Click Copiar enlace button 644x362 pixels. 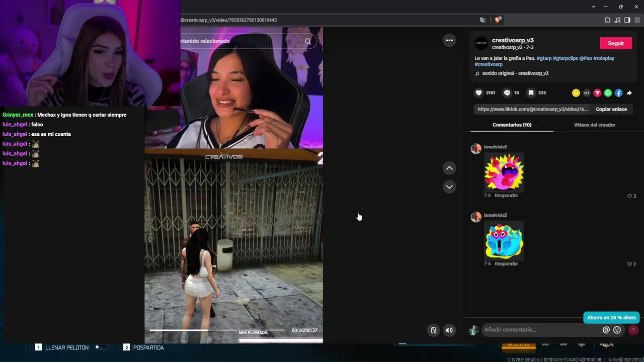[611, 109]
